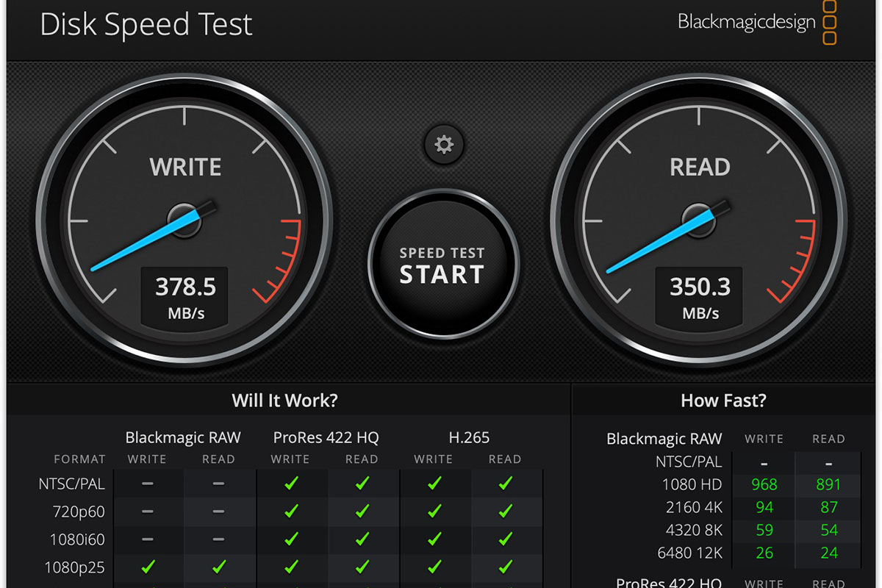Click the Blackmagicdesign logo
882x588 pixels.
757,22
